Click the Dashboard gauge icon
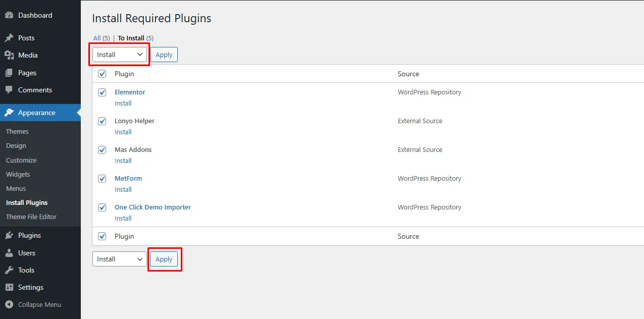The image size is (644, 319). coord(9,16)
